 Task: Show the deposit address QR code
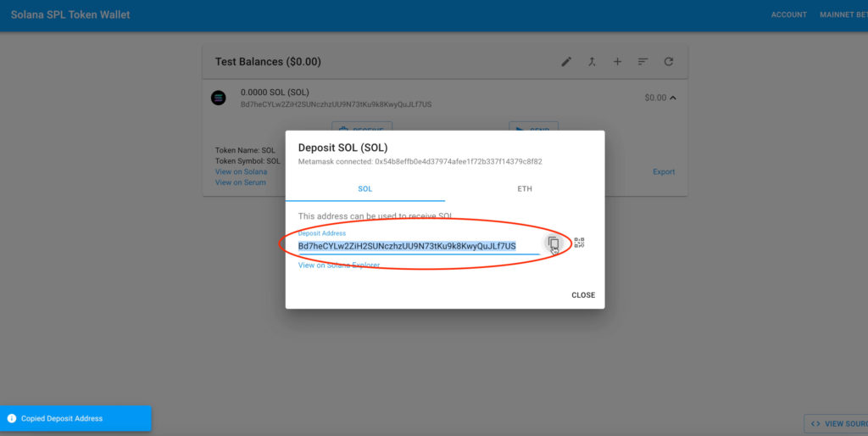point(579,243)
